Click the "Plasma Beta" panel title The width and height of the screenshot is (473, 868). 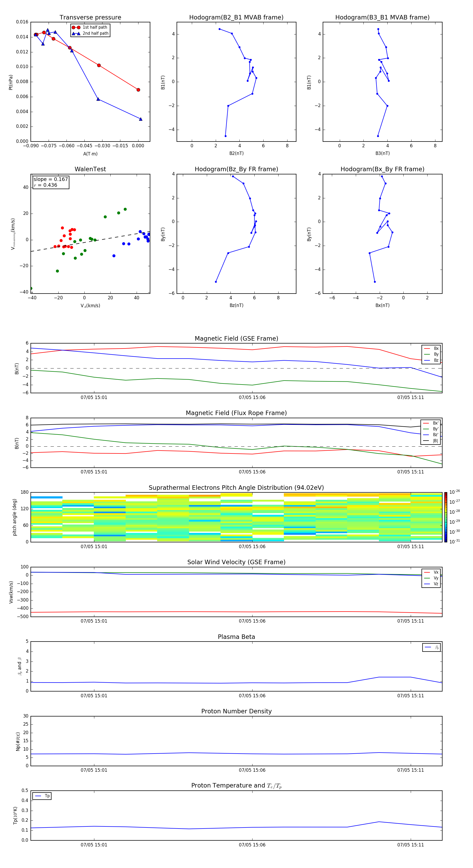coord(236,637)
